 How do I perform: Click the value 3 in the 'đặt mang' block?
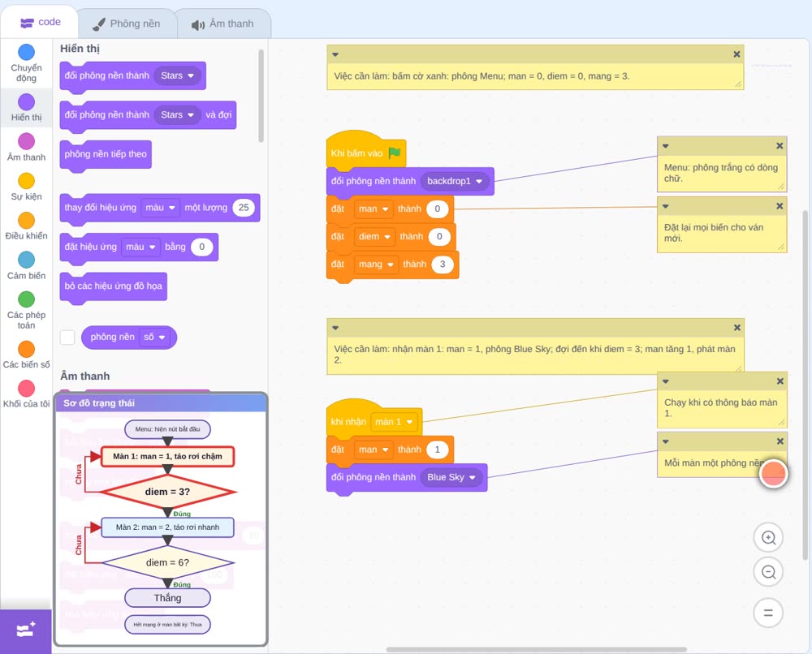(x=443, y=265)
